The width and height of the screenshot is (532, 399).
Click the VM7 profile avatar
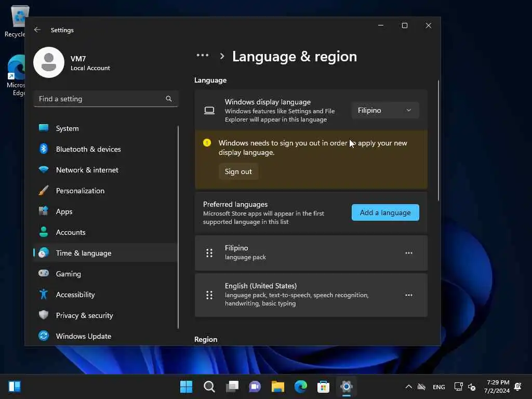(x=49, y=62)
